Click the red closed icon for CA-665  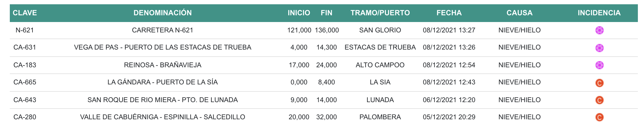coord(599,83)
